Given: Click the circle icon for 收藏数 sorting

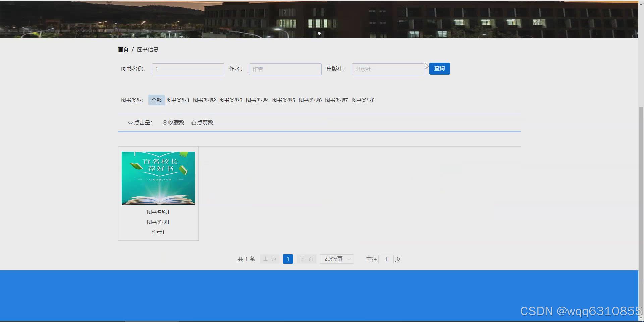Looking at the screenshot, I should coord(164,122).
